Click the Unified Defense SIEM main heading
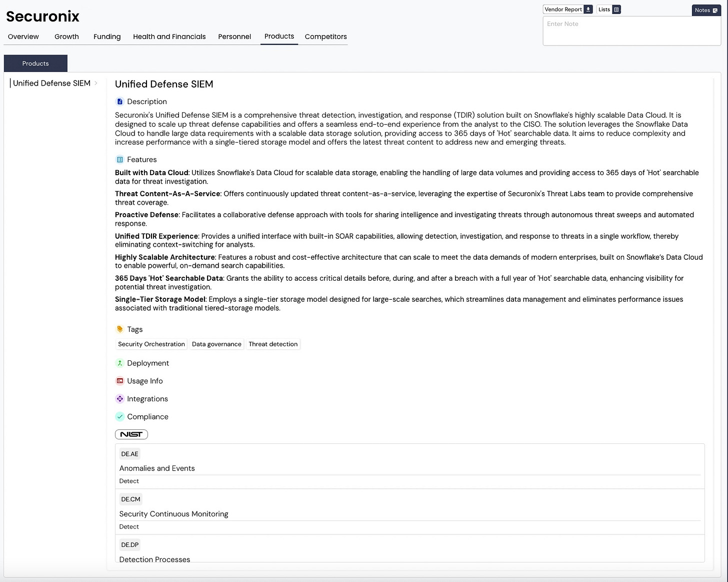Screen dimensions: 728x582 164,84
